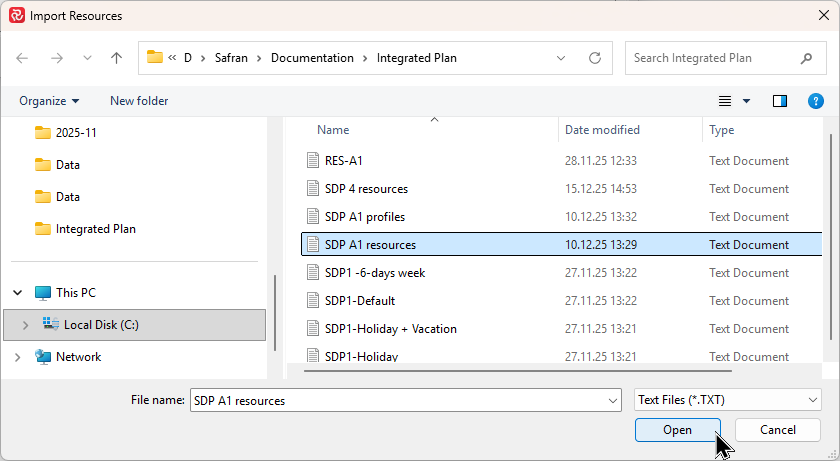This screenshot has width=840, height=461.
Task: Open the address bar history dropdown
Action: coord(561,58)
